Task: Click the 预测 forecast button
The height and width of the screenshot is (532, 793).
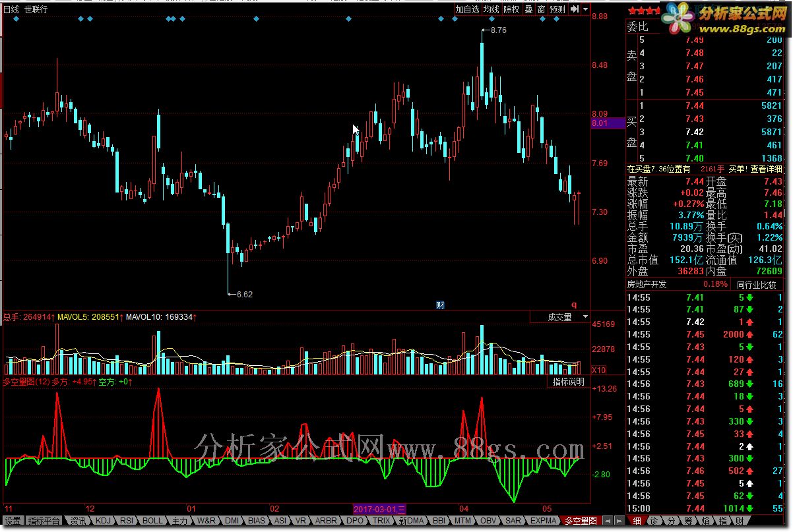Action: [x=557, y=9]
